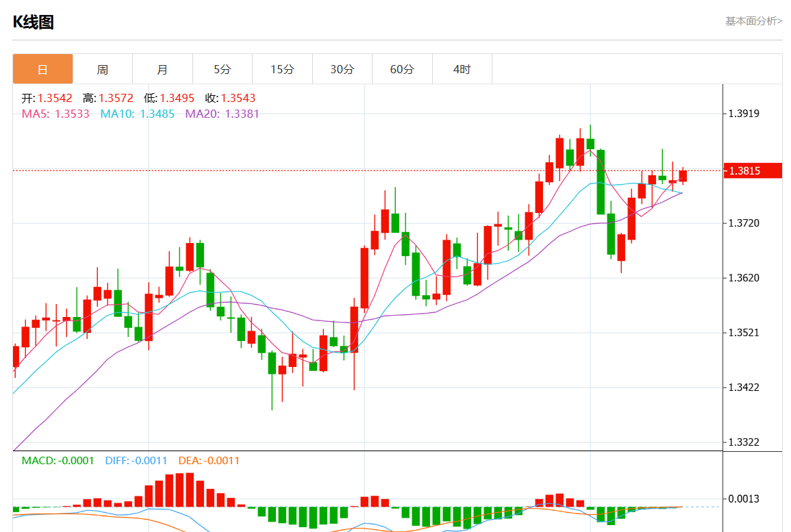Click the 收: 1.3543 close price text
Viewport: 791px width, 532px height.
[x=230, y=99]
